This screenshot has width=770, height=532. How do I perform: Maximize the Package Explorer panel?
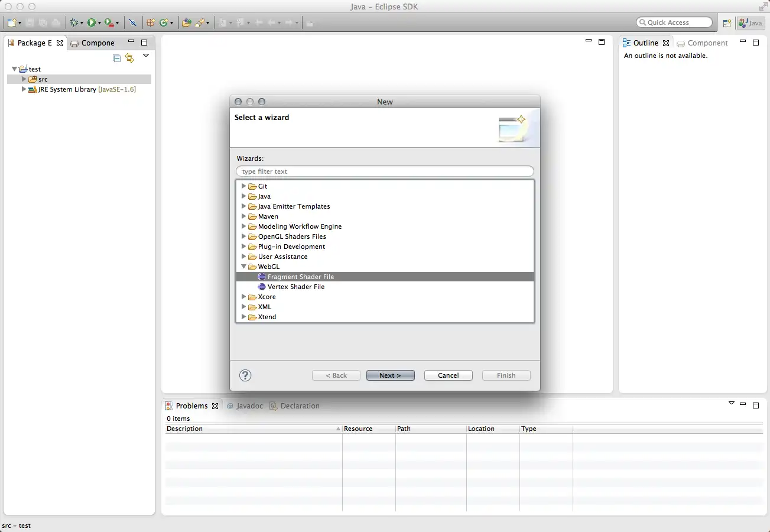point(144,43)
